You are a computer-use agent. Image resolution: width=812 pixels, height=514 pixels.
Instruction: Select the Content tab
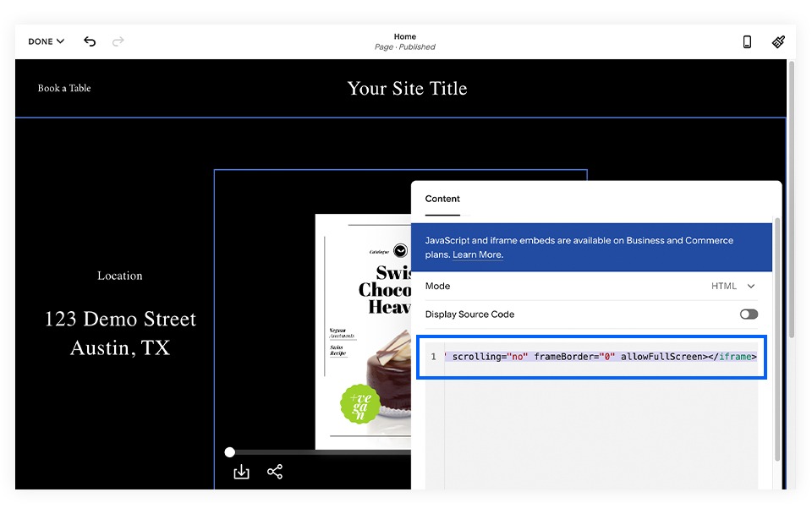[442, 198]
